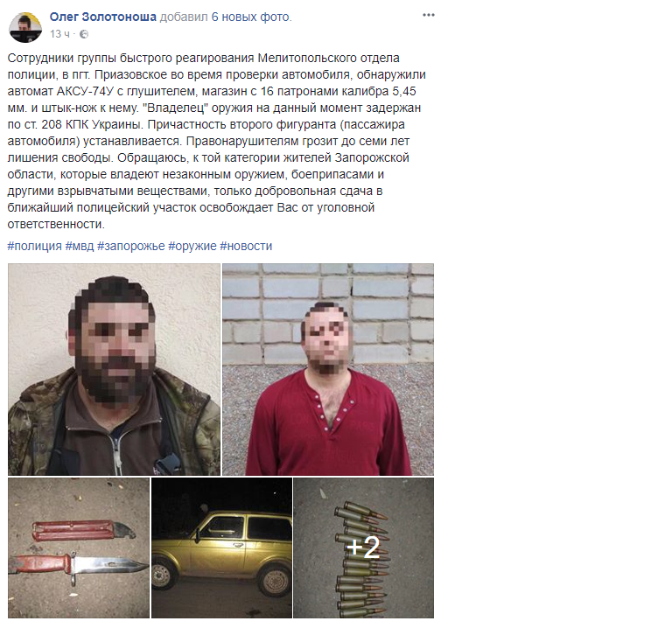Viewport: 672px width, 621px height.
Task: Open the #оружие hashtag
Action: (x=192, y=246)
